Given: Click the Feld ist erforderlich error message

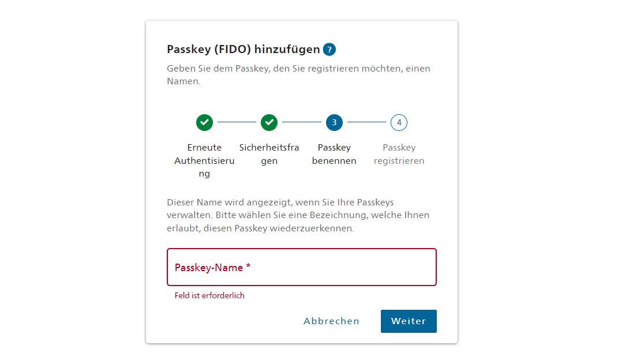Looking at the screenshot, I should pyautogui.click(x=209, y=295).
